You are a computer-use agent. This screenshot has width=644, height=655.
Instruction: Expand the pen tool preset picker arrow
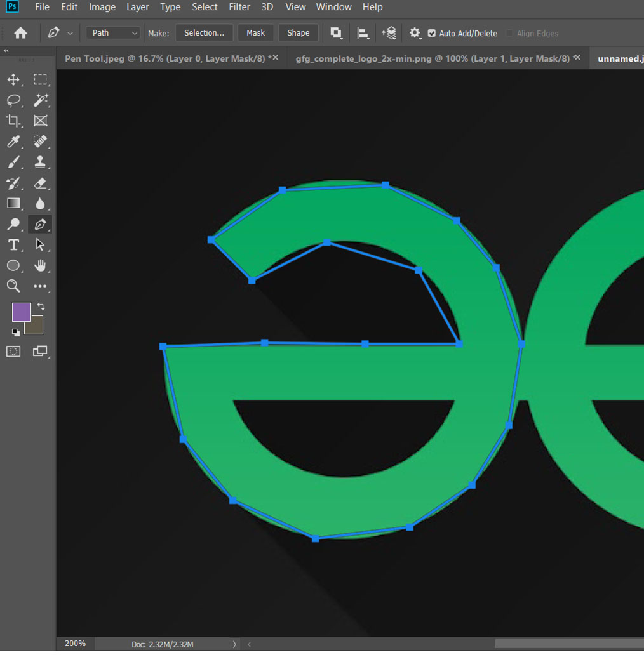pyautogui.click(x=70, y=33)
